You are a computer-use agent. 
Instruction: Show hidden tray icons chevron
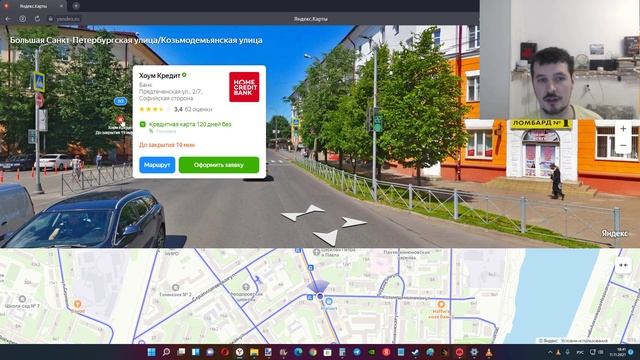549,352
